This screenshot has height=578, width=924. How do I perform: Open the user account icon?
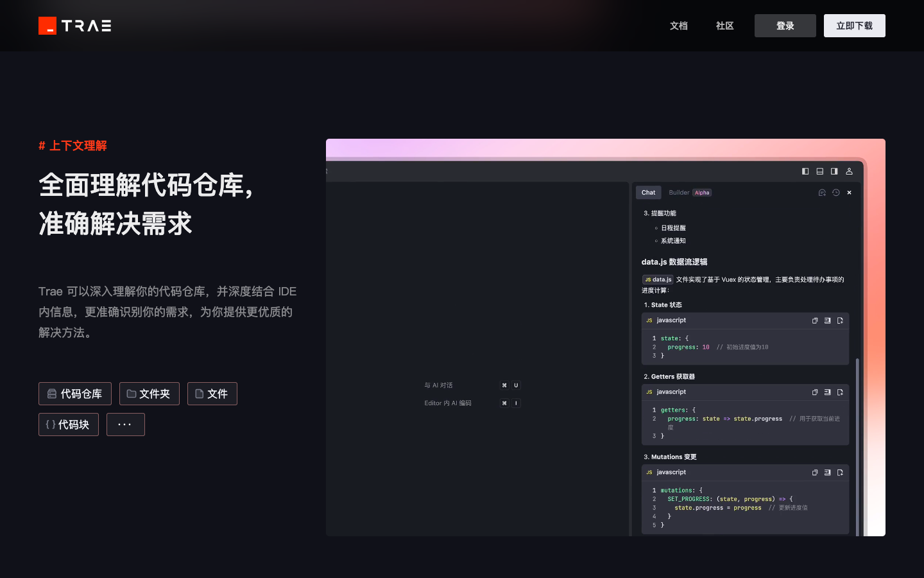(x=849, y=171)
